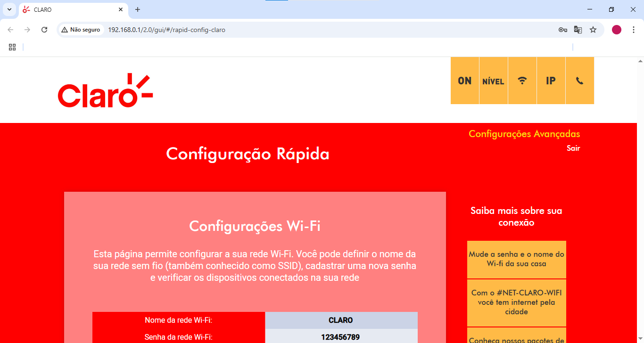644x343 pixels.
Task: Open a new browser tab
Action: (x=138, y=9)
